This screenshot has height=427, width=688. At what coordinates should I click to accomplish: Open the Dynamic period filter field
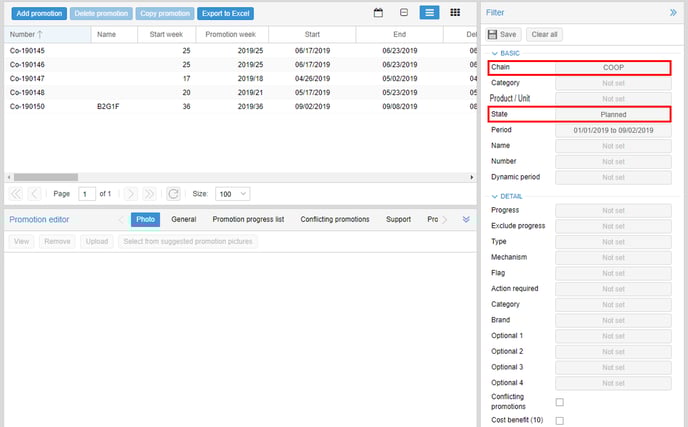[x=613, y=177]
